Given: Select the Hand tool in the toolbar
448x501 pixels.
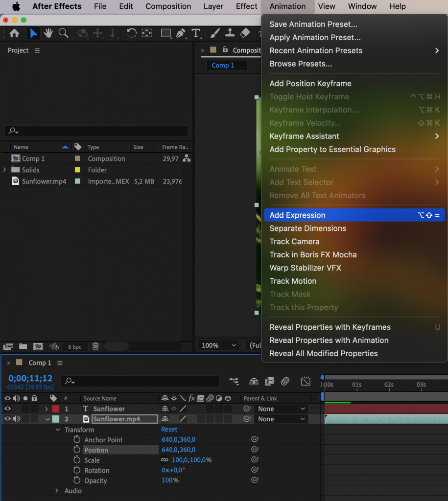Looking at the screenshot, I should (x=47, y=33).
